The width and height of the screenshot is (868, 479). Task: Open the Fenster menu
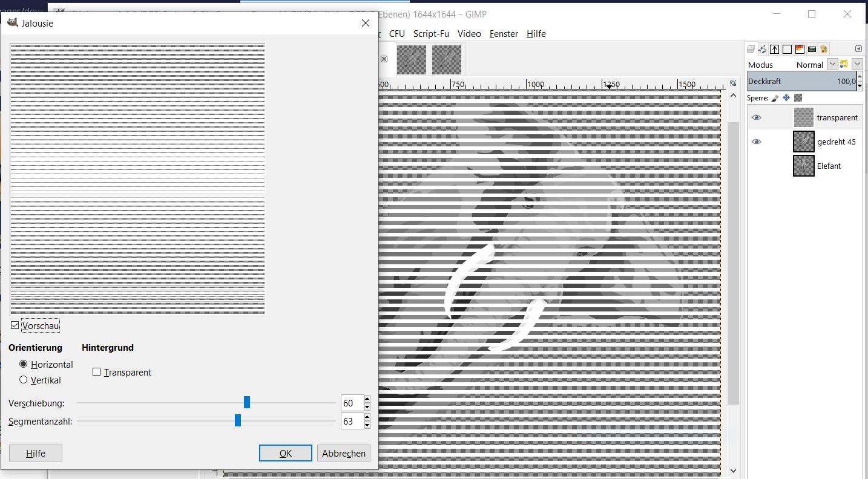504,34
